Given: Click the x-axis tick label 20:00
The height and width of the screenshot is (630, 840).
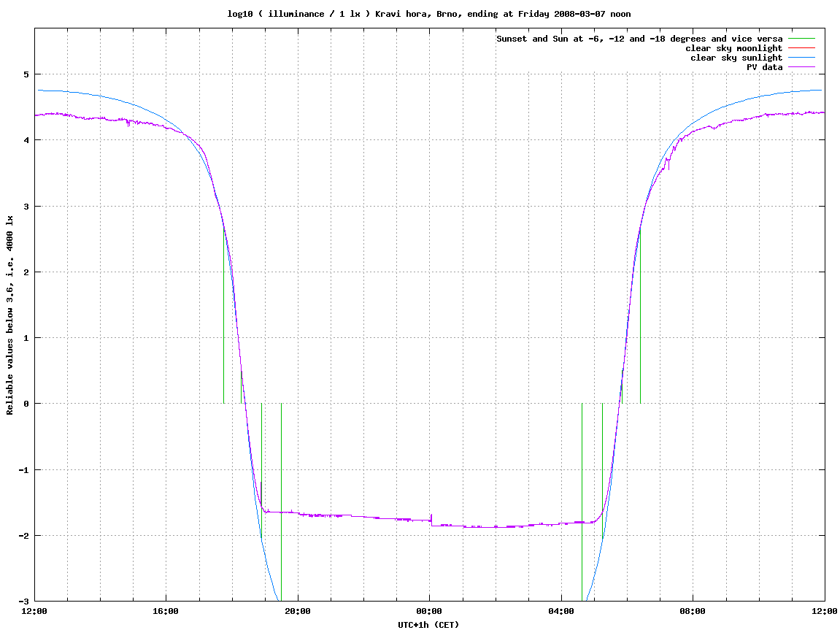Looking at the screenshot, I should (298, 611).
